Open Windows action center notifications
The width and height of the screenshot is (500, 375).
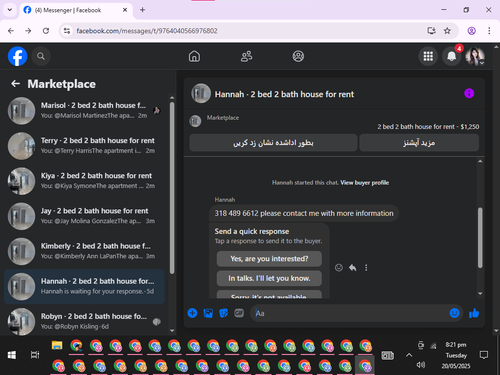[484, 355]
